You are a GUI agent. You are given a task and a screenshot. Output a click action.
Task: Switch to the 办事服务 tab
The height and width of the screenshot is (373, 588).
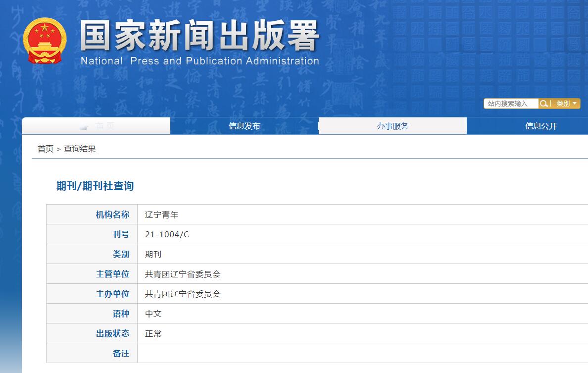pos(392,126)
